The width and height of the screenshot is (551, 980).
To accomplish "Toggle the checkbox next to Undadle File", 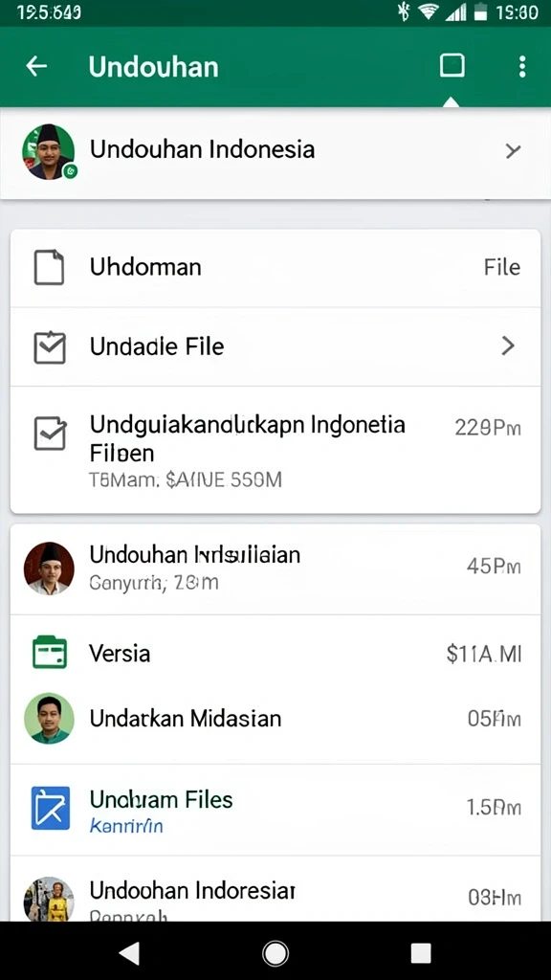I will [x=50, y=346].
